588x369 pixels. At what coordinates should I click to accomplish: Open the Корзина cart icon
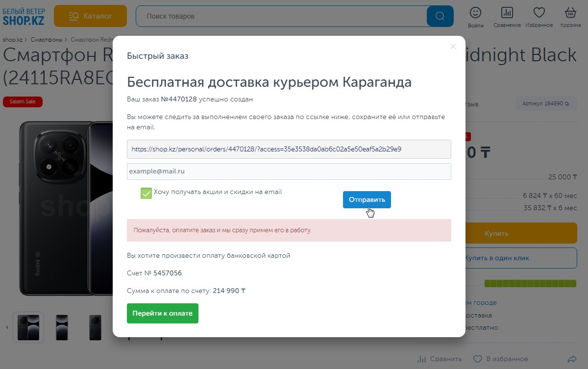pos(570,16)
